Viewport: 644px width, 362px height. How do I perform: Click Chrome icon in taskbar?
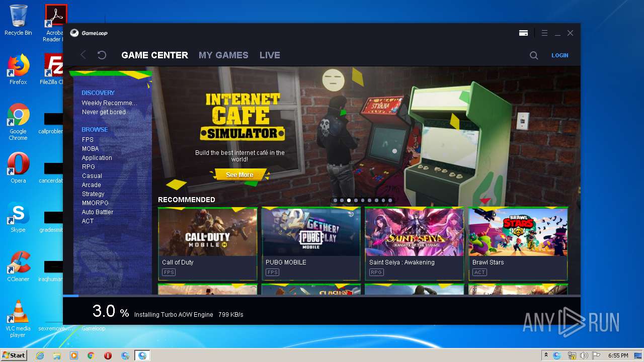(x=91, y=355)
